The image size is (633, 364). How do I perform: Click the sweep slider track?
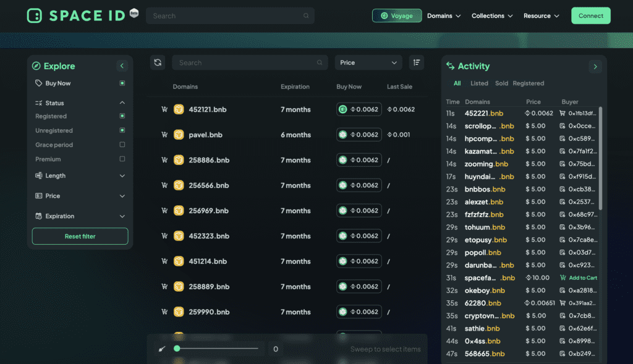(x=216, y=349)
